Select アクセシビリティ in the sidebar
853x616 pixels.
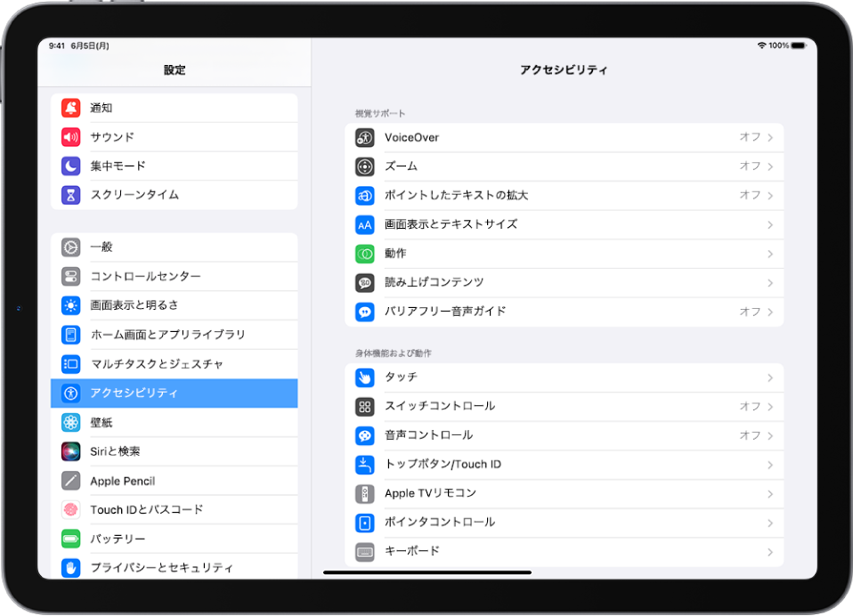175,393
